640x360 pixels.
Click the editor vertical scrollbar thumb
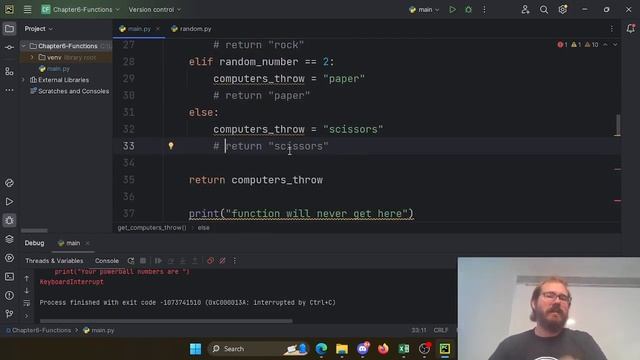click(x=618, y=125)
